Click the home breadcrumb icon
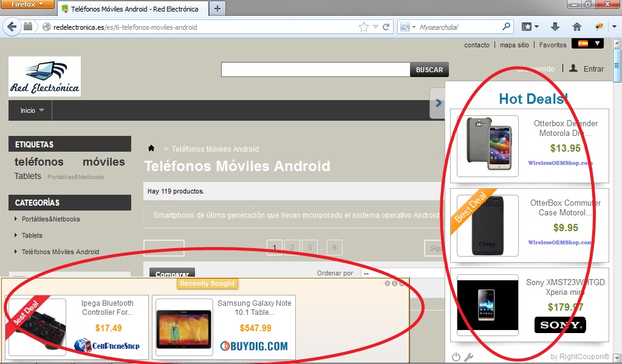This screenshot has height=364, width=622. click(151, 148)
